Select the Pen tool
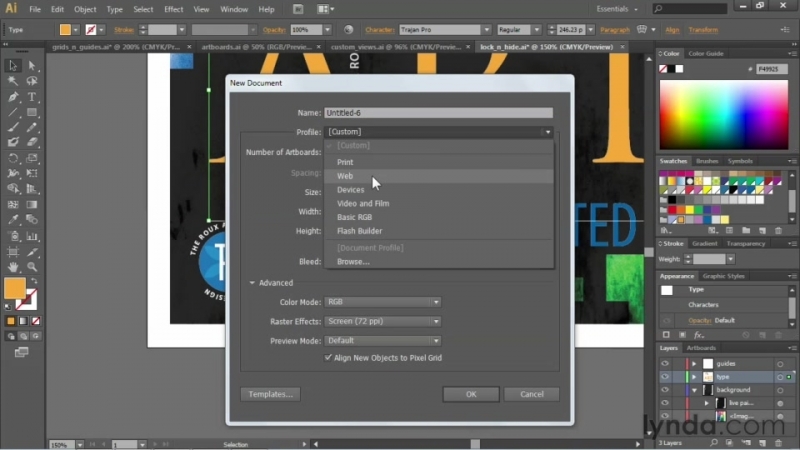Image resolution: width=800 pixels, height=450 pixels. (x=13, y=96)
